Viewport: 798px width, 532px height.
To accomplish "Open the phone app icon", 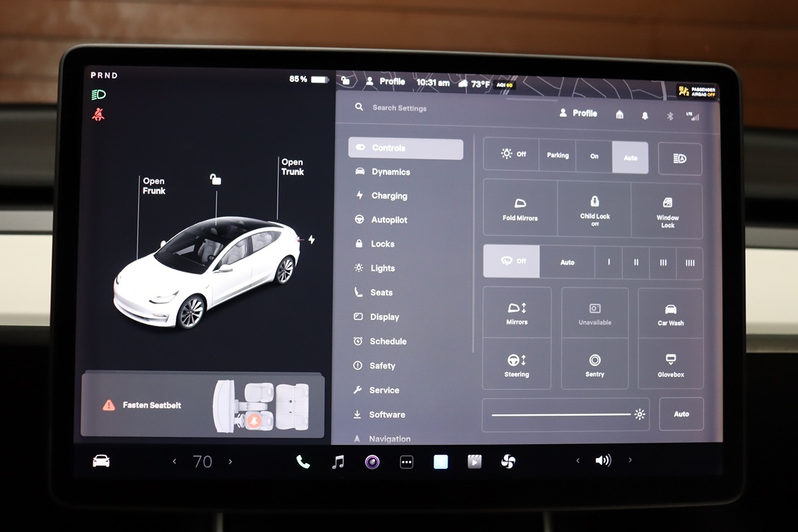I will tap(303, 462).
